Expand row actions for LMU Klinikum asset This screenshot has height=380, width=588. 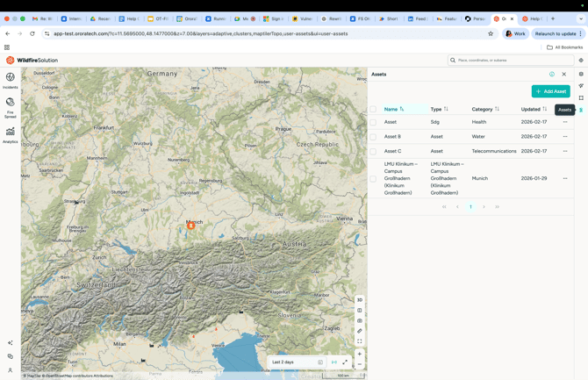click(x=565, y=178)
